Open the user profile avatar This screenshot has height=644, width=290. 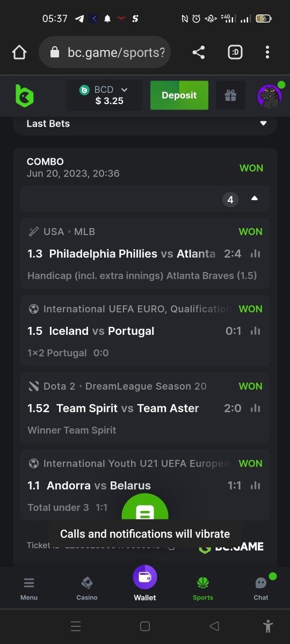coord(270,96)
